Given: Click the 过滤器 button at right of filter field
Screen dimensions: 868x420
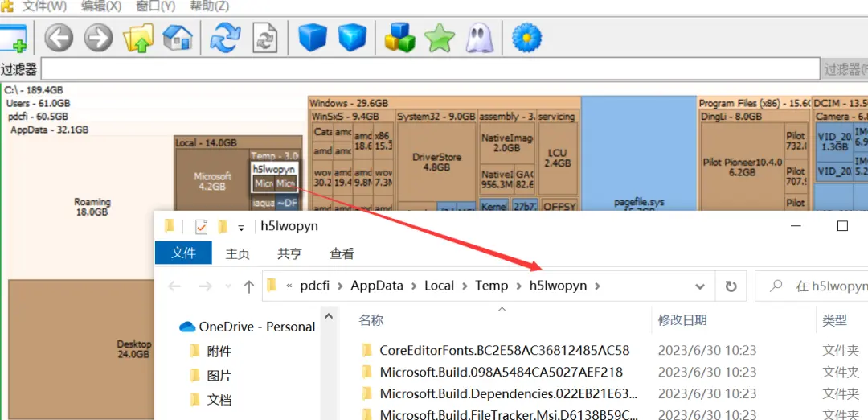Looking at the screenshot, I should tap(845, 69).
